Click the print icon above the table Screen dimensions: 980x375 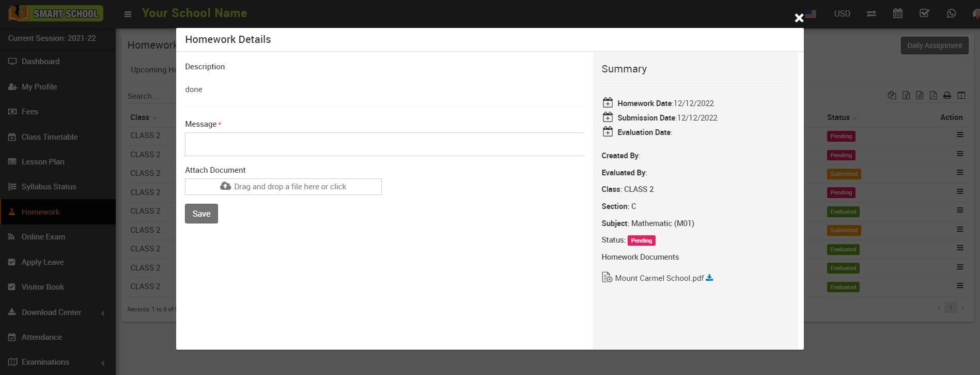coord(947,95)
